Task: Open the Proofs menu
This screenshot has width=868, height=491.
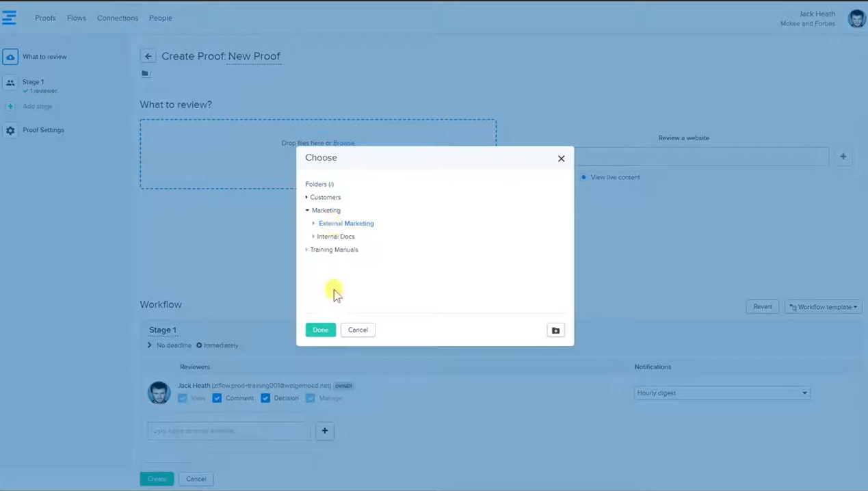Action: (x=45, y=18)
